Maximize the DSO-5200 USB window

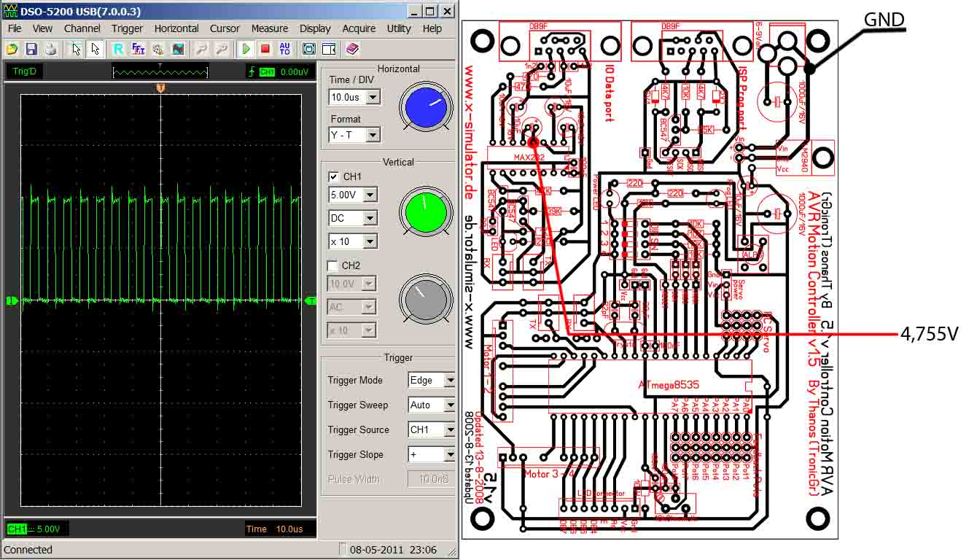click(429, 12)
